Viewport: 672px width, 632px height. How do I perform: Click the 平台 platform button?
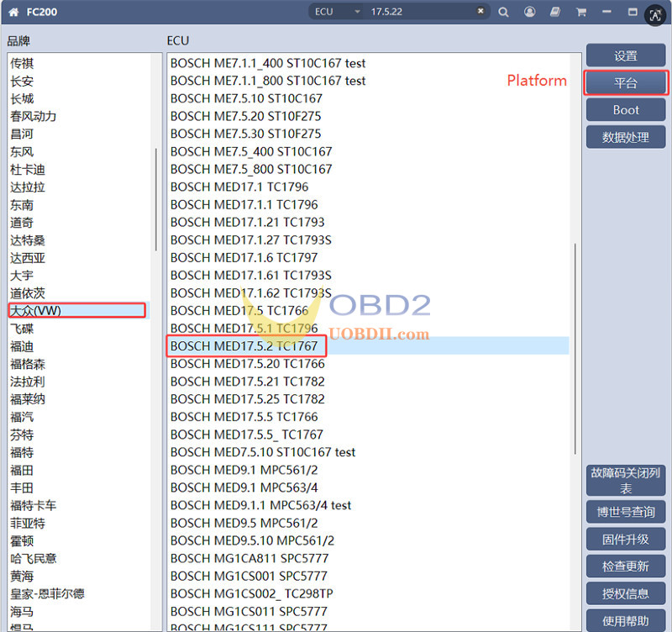626,82
